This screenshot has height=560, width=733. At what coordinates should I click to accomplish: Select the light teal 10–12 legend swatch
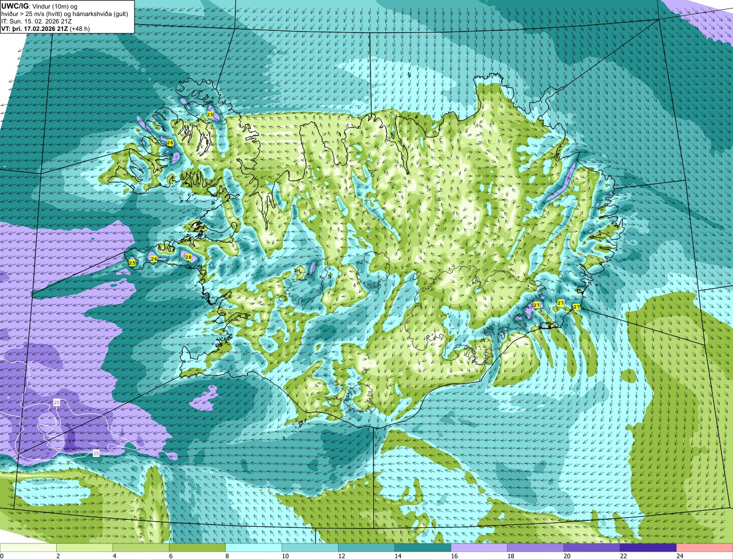click(310, 547)
